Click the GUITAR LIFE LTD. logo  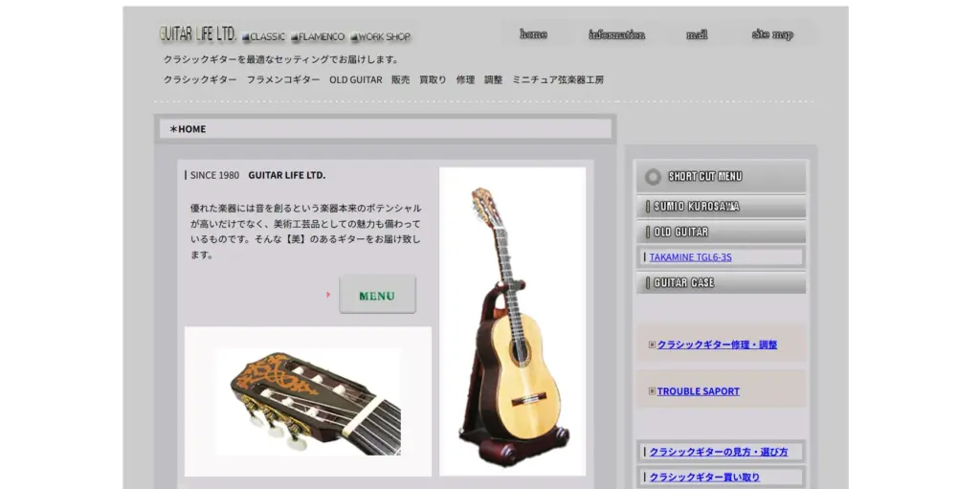(197, 34)
